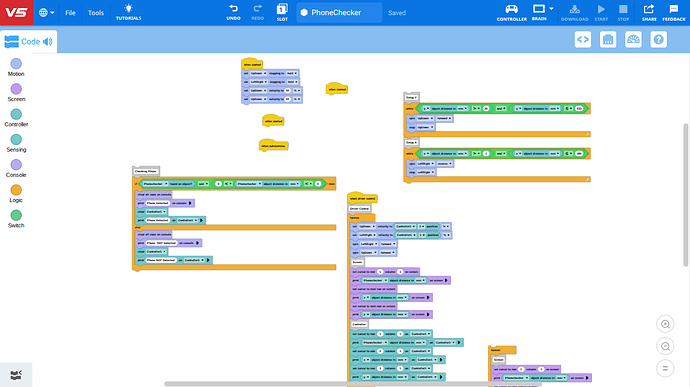Open the Controller gamepad icon
The image size is (690, 387).
pos(511,9)
